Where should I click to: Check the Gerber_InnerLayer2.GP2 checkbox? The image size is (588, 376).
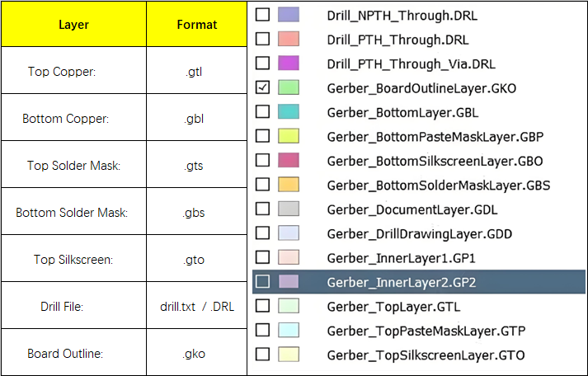coord(262,282)
